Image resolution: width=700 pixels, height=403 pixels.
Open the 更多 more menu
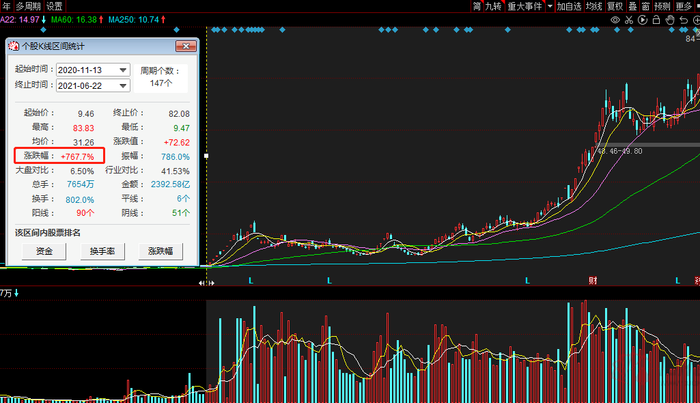683,6
